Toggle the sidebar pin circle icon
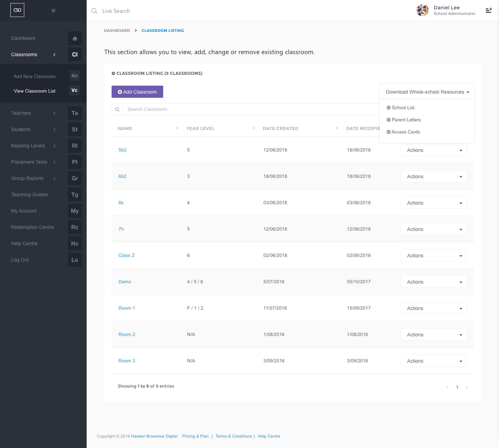The width and height of the screenshot is (499, 448). tap(53, 11)
